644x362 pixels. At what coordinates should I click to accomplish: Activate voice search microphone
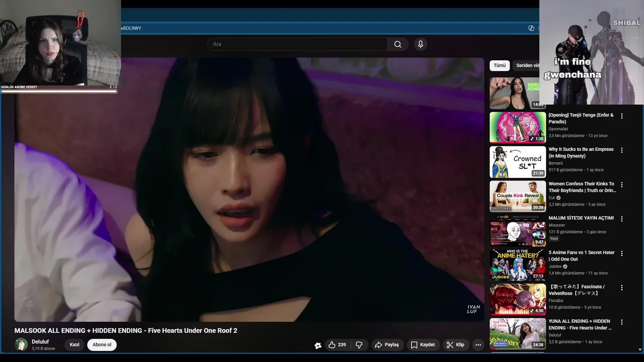point(421,44)
